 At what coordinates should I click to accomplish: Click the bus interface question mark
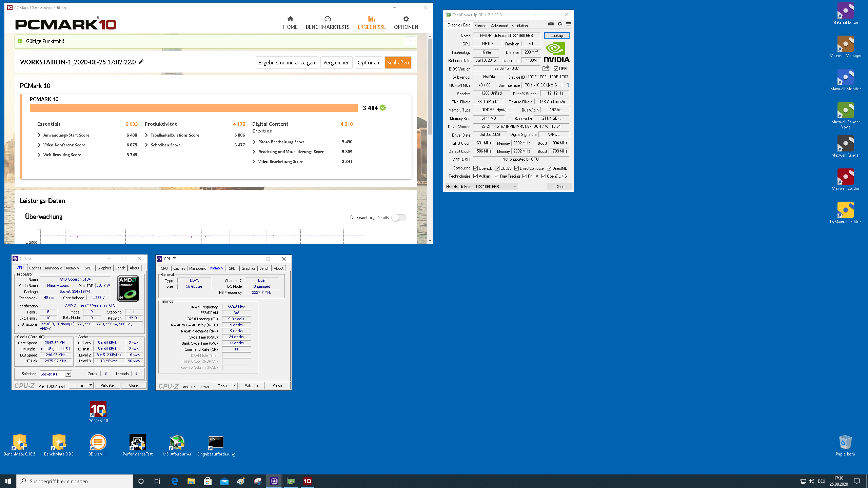pos(568,85)
